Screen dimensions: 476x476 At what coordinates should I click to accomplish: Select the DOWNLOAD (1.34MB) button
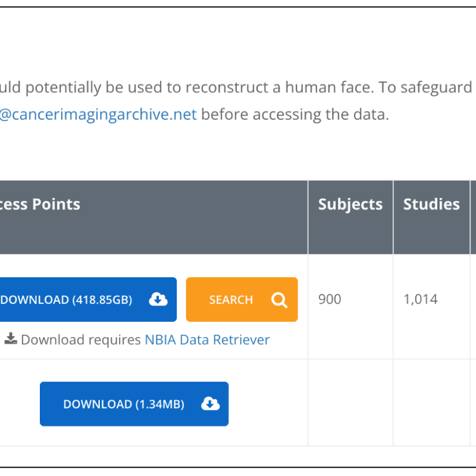134,404
